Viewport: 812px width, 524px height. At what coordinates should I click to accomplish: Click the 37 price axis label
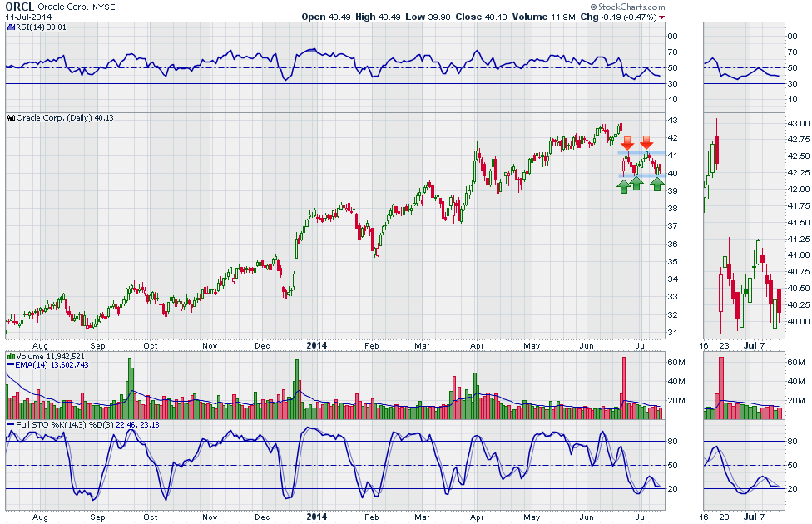point(673,226)
